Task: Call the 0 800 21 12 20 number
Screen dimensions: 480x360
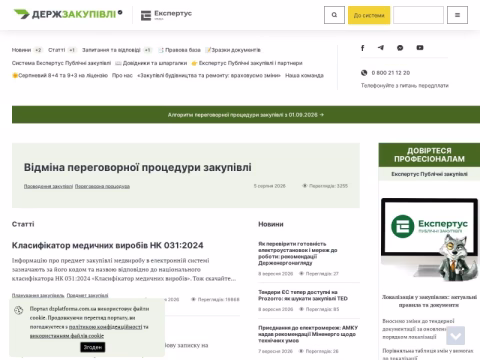Action: click(x=391, y=73)
